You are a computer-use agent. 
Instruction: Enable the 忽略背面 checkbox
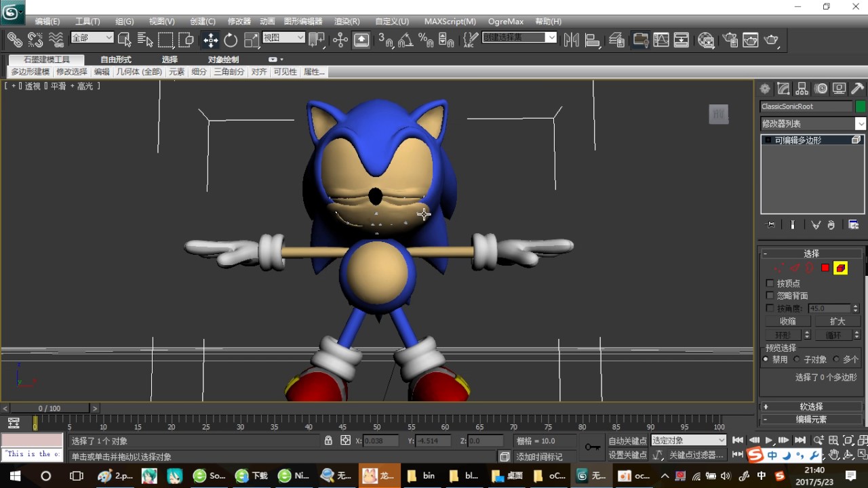point(770,296)
